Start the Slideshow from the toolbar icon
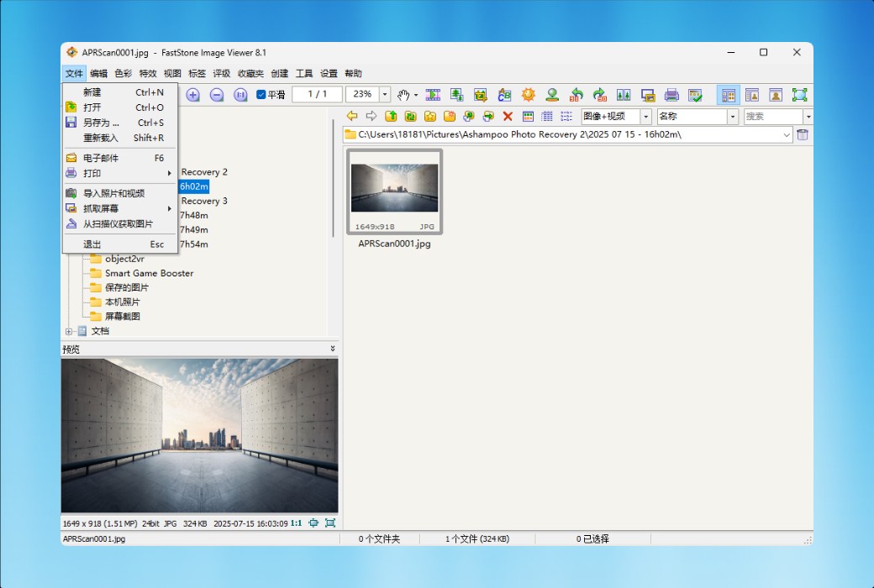The image size is (874, 588). (433, 95)
